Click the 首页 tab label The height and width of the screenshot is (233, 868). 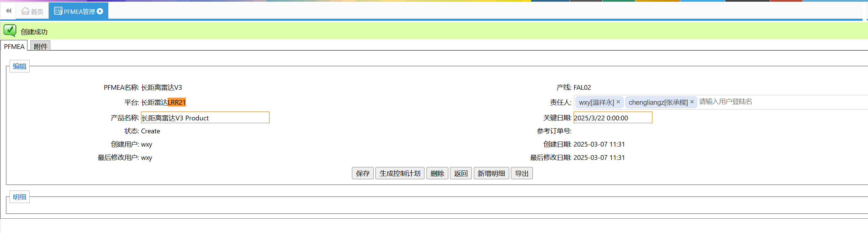[37, 12]
